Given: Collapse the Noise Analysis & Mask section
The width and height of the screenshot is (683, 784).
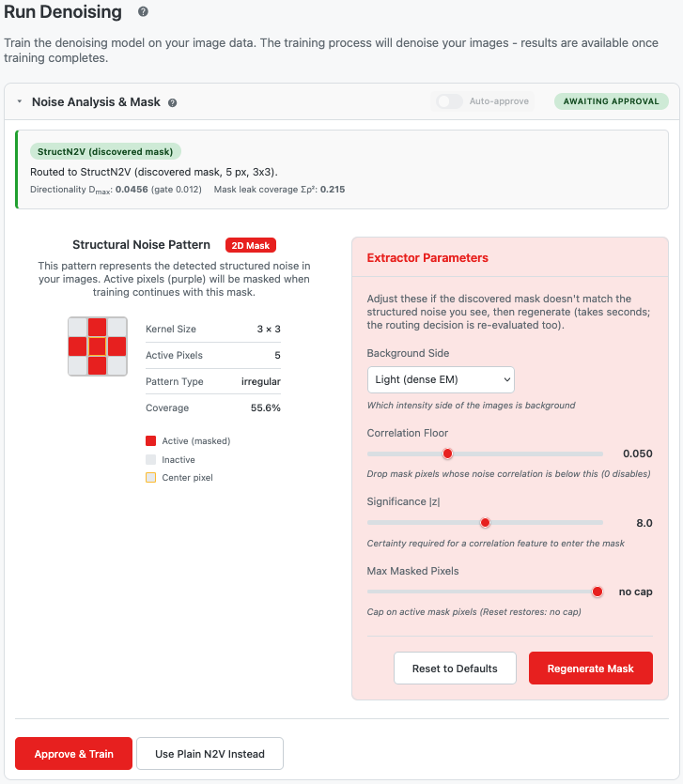Looking at the screenshot, I should (x=20, y=101).
